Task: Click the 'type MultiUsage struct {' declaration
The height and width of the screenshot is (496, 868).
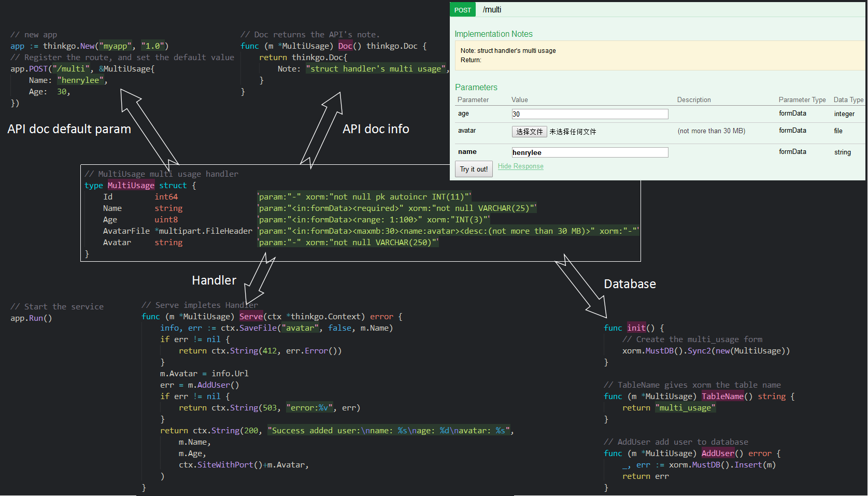Action: [140, 186]
